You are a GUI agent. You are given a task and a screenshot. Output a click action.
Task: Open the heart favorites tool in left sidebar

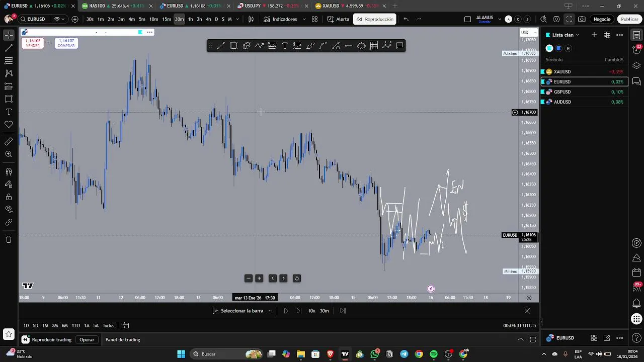[9, 124]
